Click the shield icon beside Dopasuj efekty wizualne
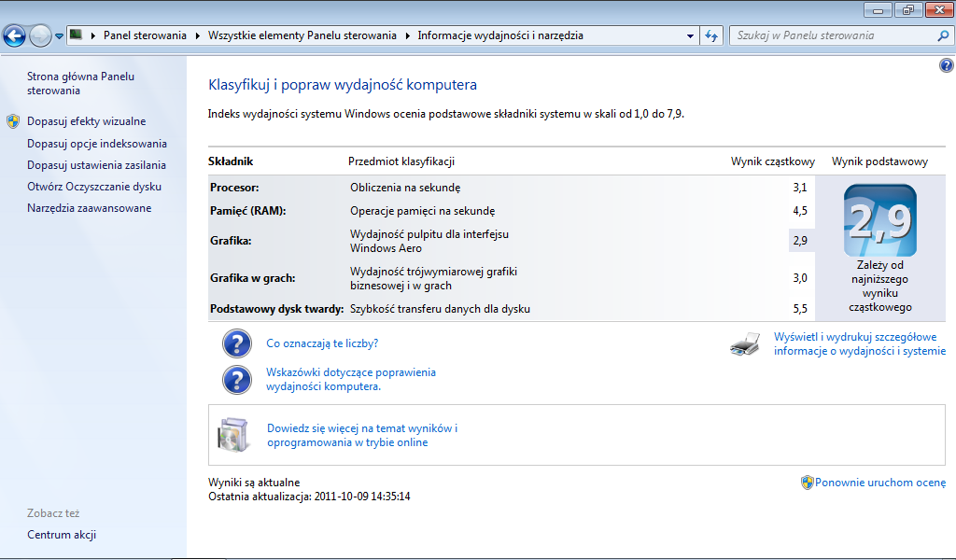This screenshot has height=560, width=956. [13, 121]
